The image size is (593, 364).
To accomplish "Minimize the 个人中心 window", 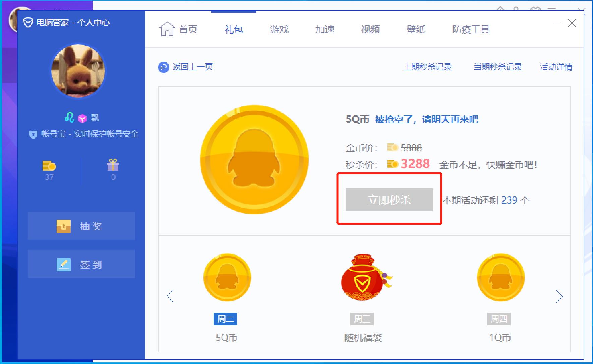I will click(556, 23).
